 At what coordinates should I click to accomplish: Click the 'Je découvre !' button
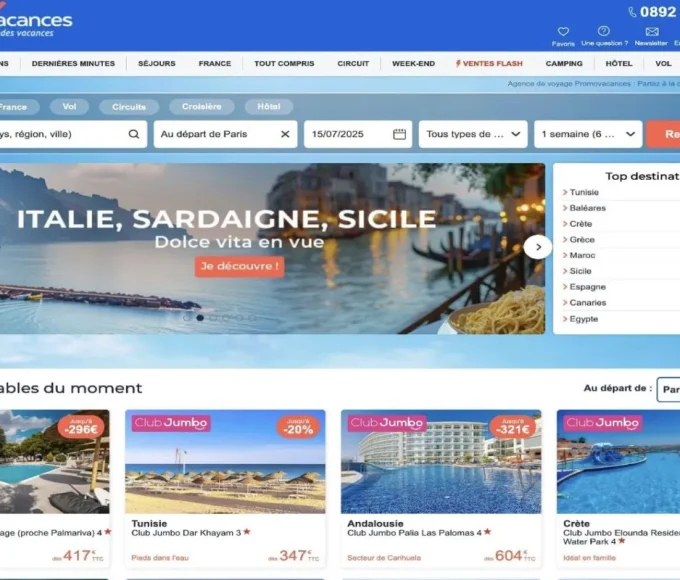click(239, 266)
